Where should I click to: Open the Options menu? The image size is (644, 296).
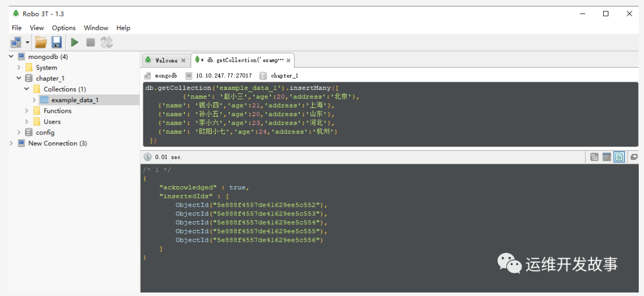[64, 28]
